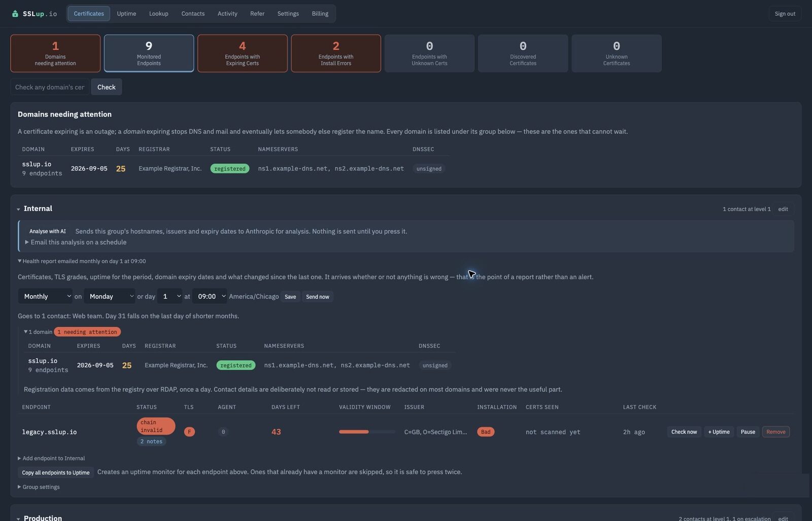Select the Endpoints with Unknown Certs card
812x521 pixels.
[429, 53]
